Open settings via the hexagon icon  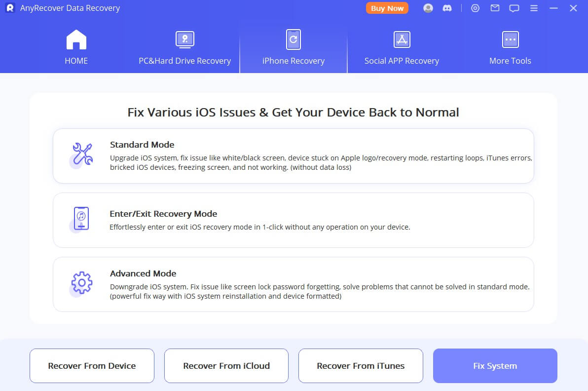click(x=475, y=8)
